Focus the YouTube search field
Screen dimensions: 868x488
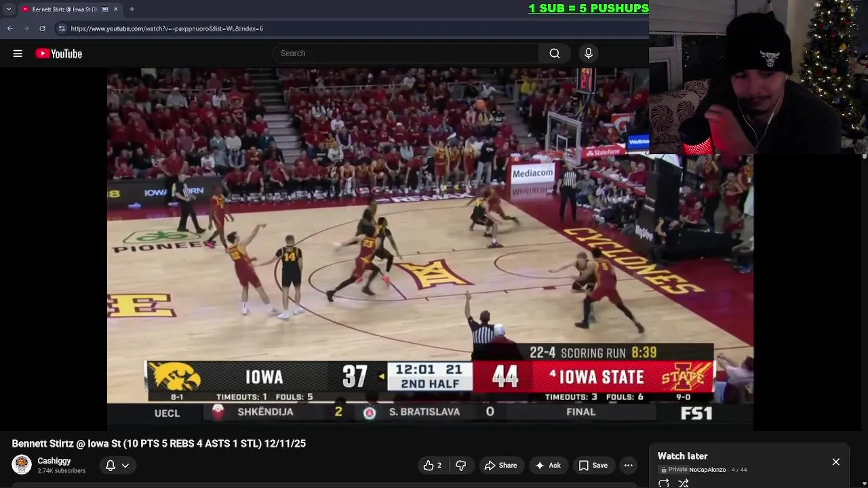point(406,54)
